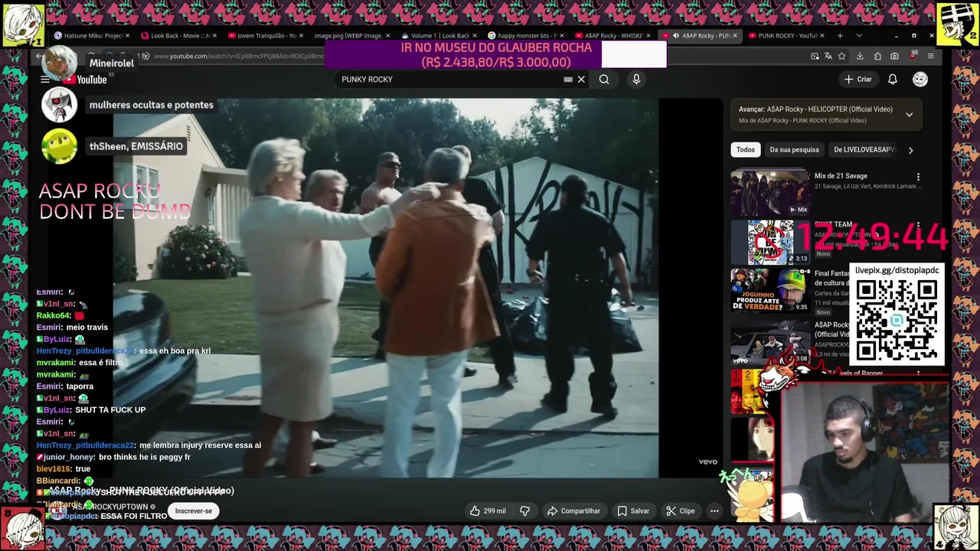Open Mix de 21 Savage thumbnail

(769, 192)
